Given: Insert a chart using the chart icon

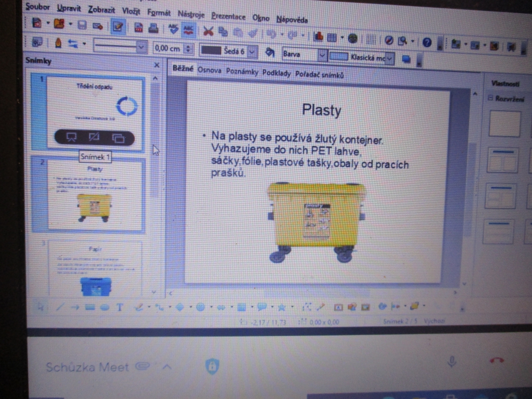Looking at the screenshot, I should (318, 36).
